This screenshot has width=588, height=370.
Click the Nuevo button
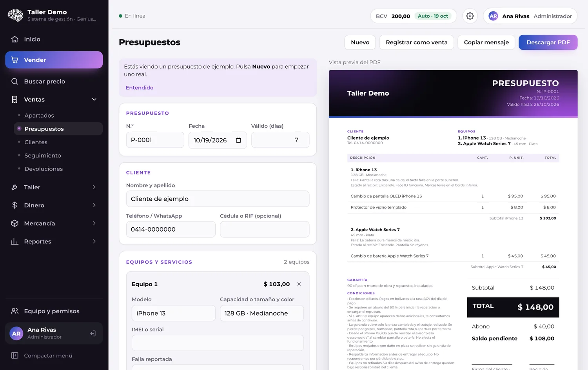[x=360, y=42]
